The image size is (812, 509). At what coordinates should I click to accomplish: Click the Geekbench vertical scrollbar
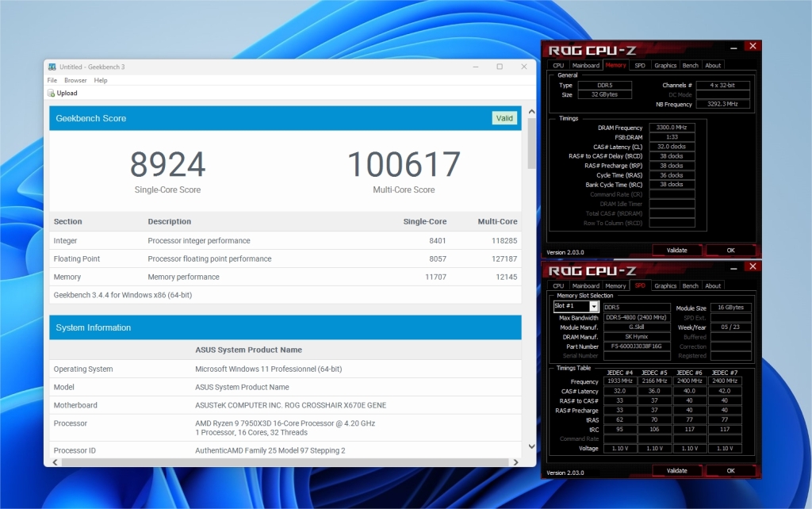[530, 151]
